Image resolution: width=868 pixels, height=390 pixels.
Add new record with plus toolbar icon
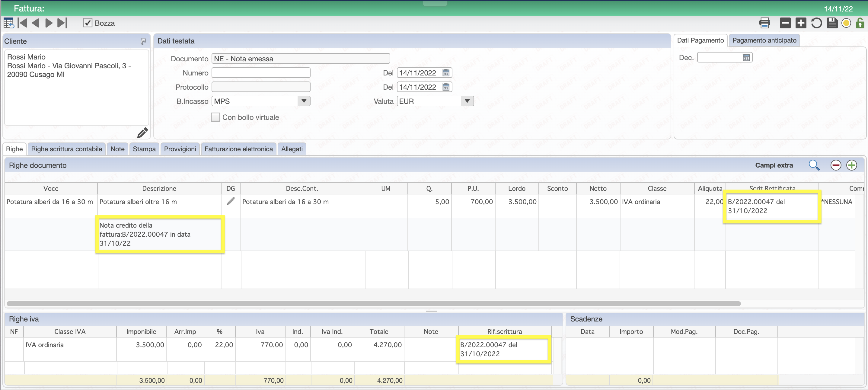(x=801, y=23)
